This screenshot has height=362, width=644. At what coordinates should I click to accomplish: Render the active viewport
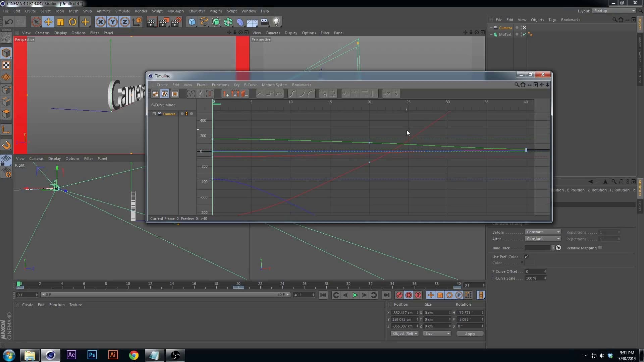[x=151, y=22]
